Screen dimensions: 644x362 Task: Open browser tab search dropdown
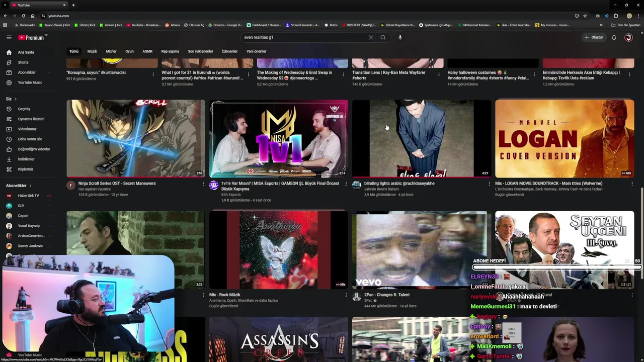coord(6,5)
